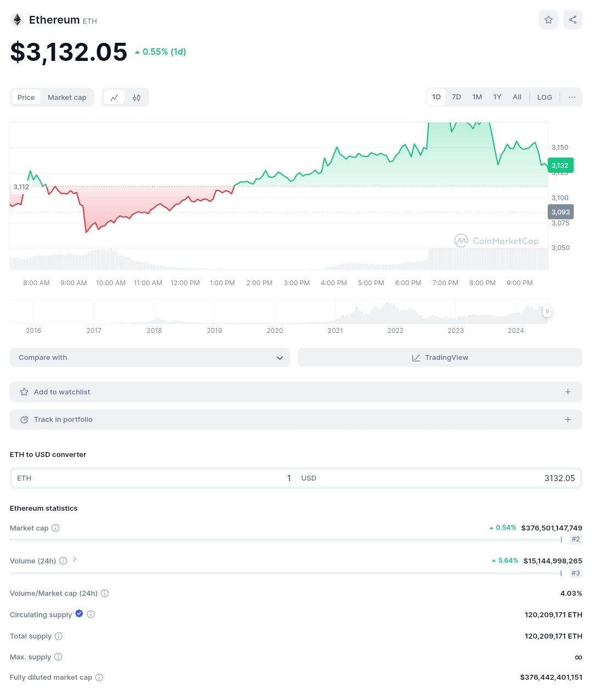Click the plus icon on Track in portfolio

tap(568, 420)
